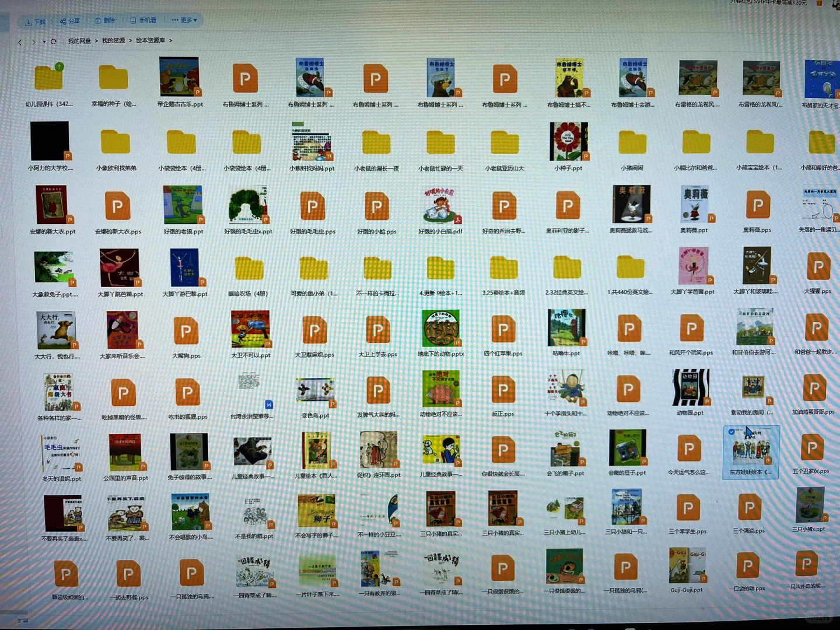Select the 帝企鹅古古乐.ppt thumbnail
The height and width of the screenshot is (630, 840).
tap(180, 77)
